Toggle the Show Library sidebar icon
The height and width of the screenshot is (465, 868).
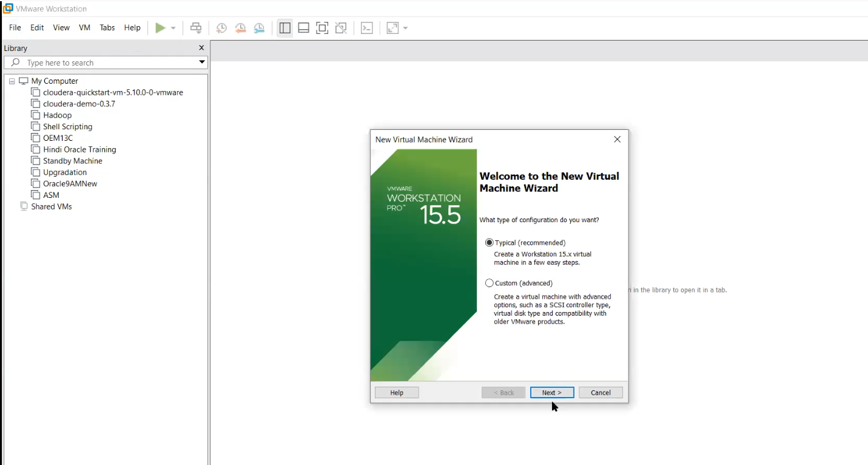285,28
